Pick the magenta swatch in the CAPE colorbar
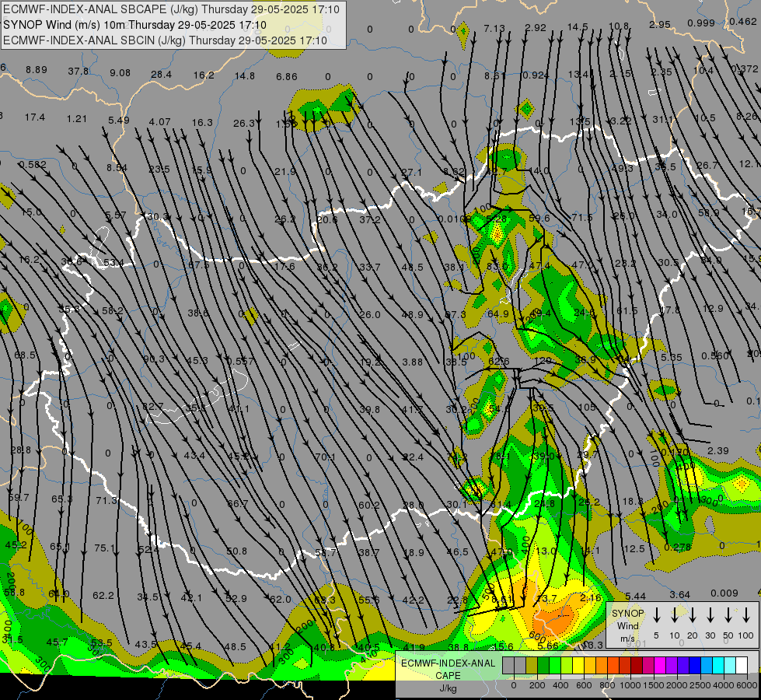 (x=660, y=665)
